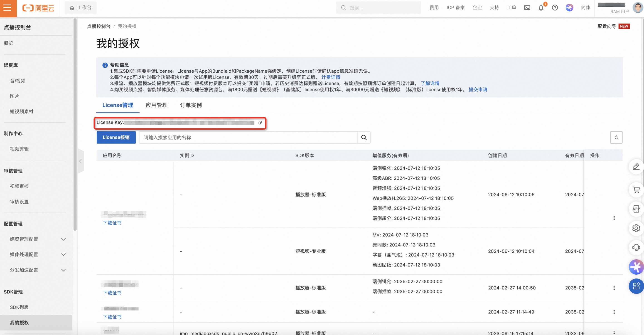Open the 企业 menu
The width and height of the screenshot is (644, 335).
pyautogui.click(x=477, y=8)
